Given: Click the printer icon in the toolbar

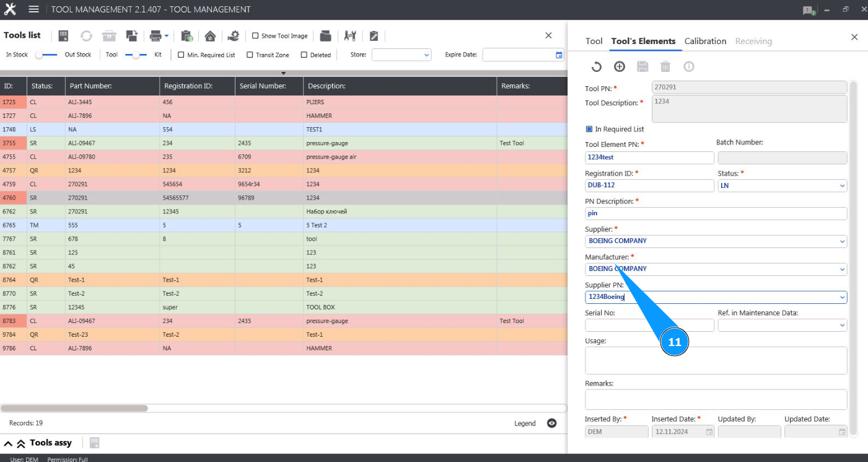Looking at the screenshot, I should coord(156,36).
